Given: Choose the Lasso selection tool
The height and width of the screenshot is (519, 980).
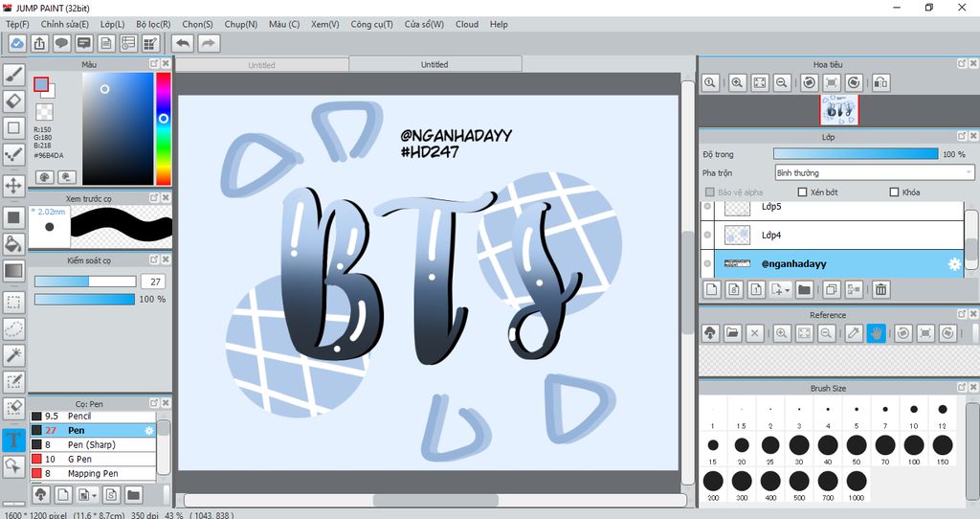Looking at the screenshot, I should tap(13, 328).
